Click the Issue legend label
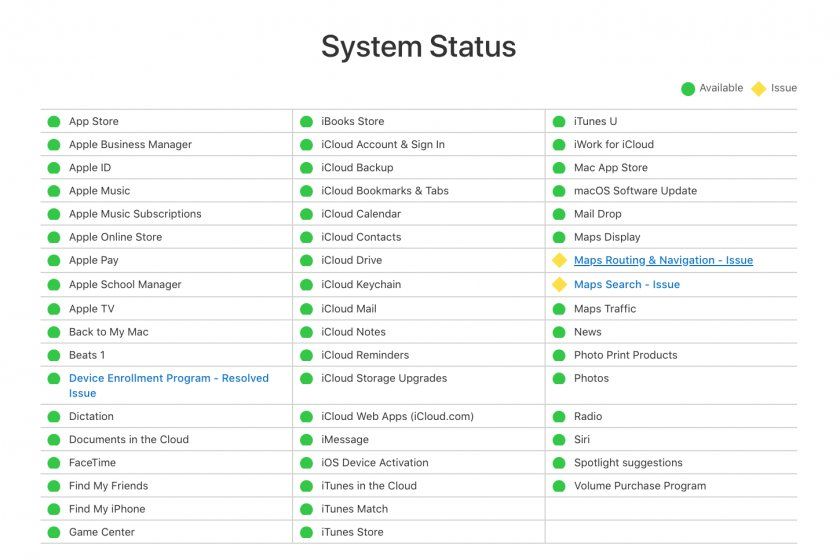This screenshot has width=840, height=560. (784, 88)
